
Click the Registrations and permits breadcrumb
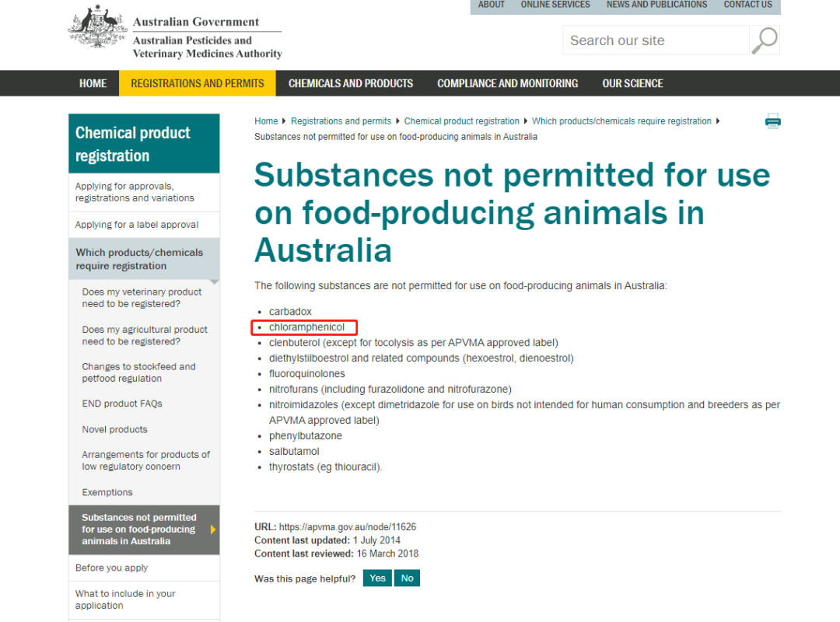pos(341,121)
